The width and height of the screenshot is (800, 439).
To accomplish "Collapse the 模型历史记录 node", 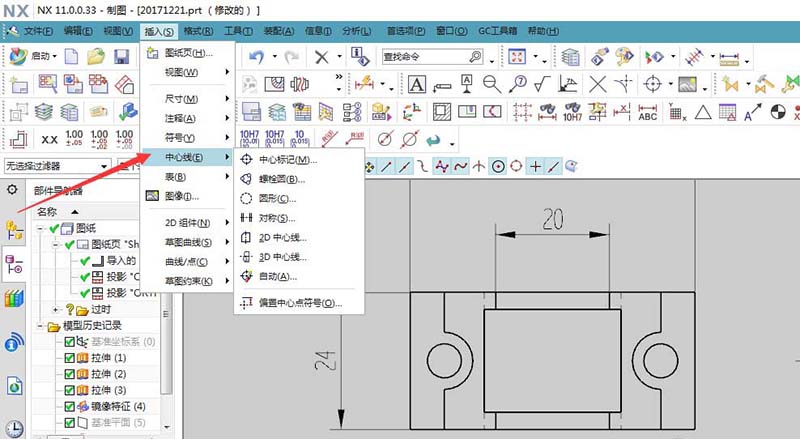I will point(40,326).
